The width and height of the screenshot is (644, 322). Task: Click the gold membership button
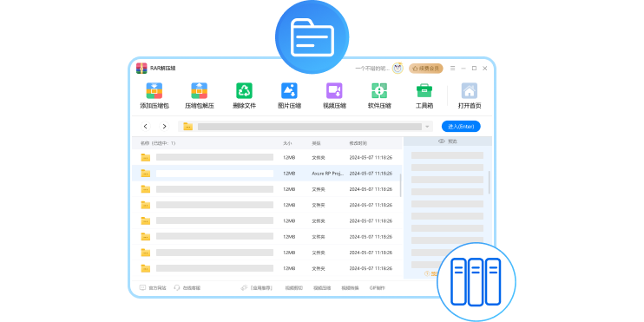(426, 69)
